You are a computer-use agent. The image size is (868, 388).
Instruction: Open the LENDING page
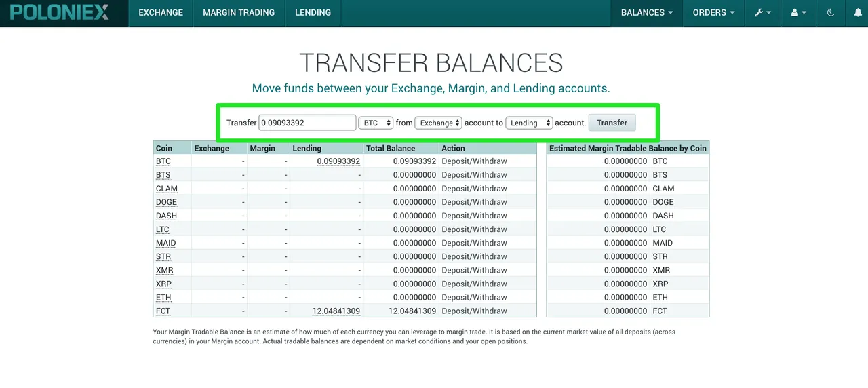click(313, 13)
